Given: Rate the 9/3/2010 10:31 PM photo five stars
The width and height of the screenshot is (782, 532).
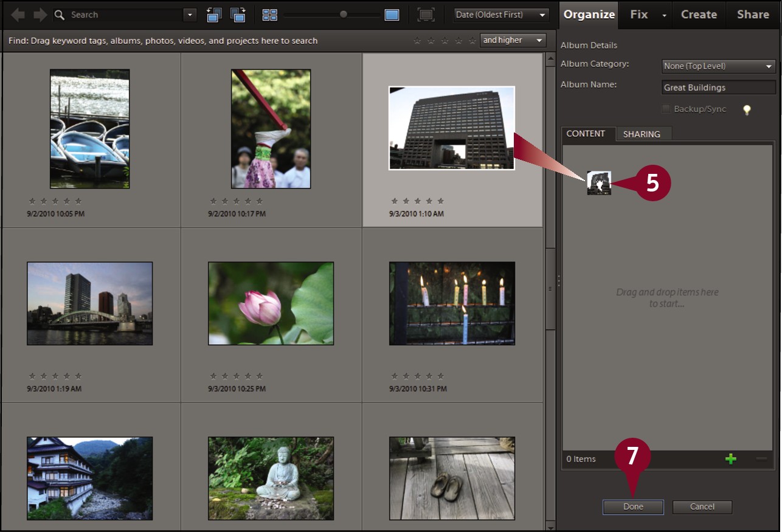Looking at the screenshot, I should click(440, 376).
